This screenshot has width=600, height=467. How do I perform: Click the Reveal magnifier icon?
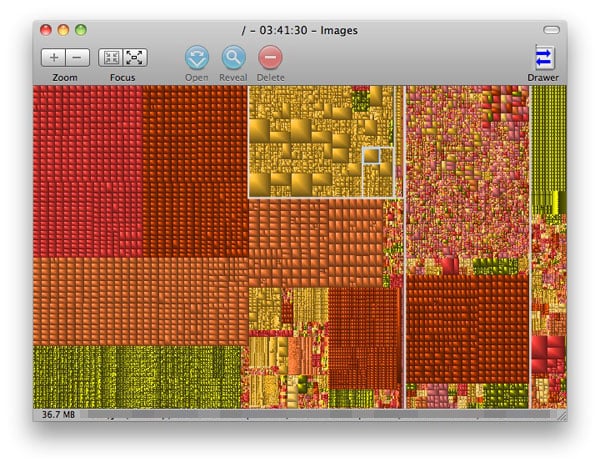pyautogui.click(x=233, y=57)
